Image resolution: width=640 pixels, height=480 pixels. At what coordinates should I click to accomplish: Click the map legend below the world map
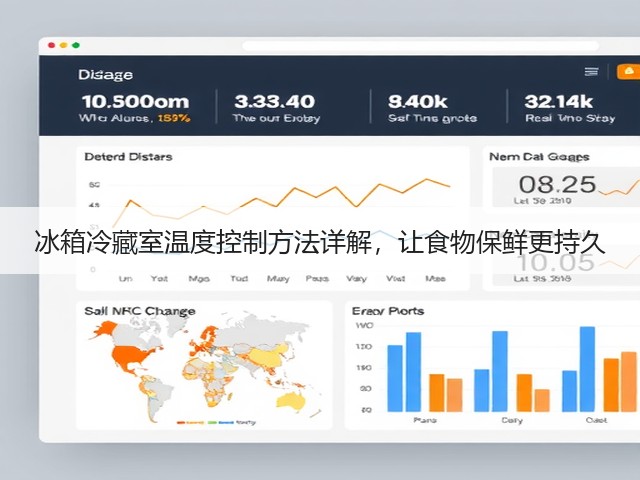click(216, 422)
